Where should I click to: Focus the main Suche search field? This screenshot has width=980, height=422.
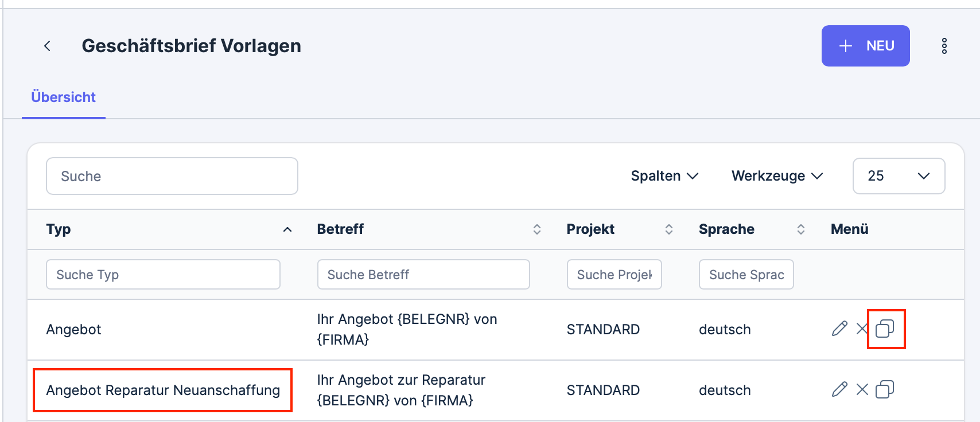[x=172, y=176]
